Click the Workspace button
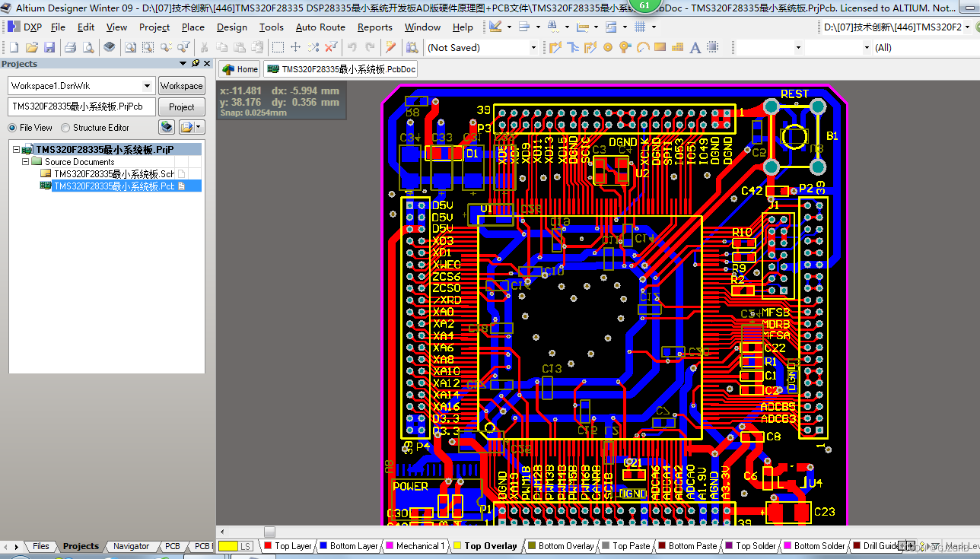The width and height of the screenshot is (980, 559). tap(181, 86)
